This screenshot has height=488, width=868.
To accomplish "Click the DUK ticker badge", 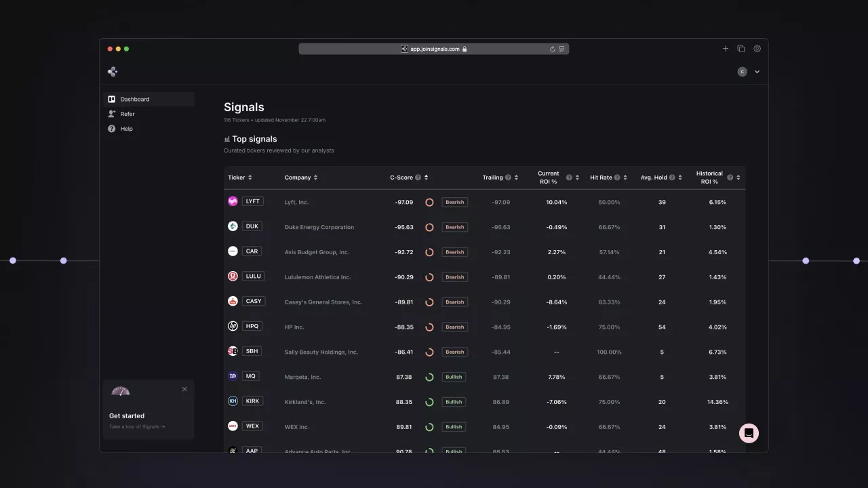I will click(x=252, y=226).
